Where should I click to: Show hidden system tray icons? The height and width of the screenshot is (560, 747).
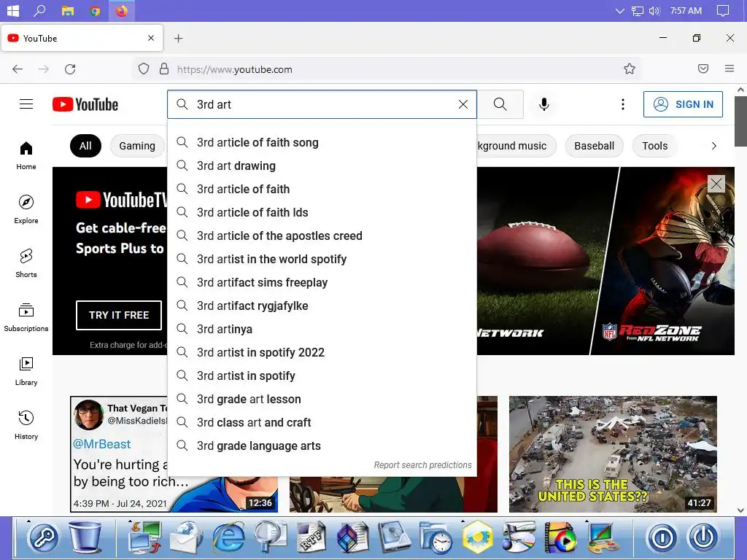coord(619,10)
